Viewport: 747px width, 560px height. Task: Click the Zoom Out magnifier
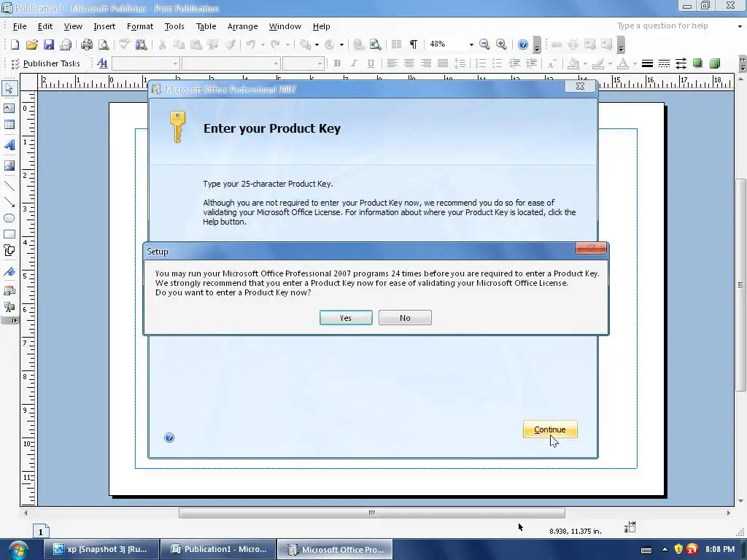pos(484,44)
